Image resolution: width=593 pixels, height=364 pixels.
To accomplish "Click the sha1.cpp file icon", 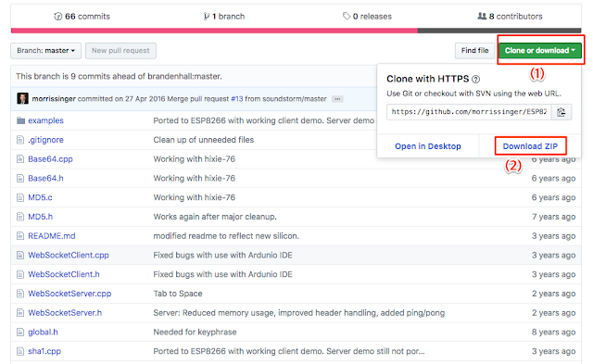I will (20, 351).
